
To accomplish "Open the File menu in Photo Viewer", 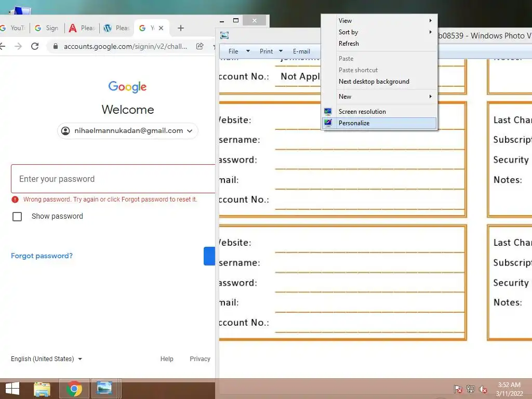I will coord(238,51).
